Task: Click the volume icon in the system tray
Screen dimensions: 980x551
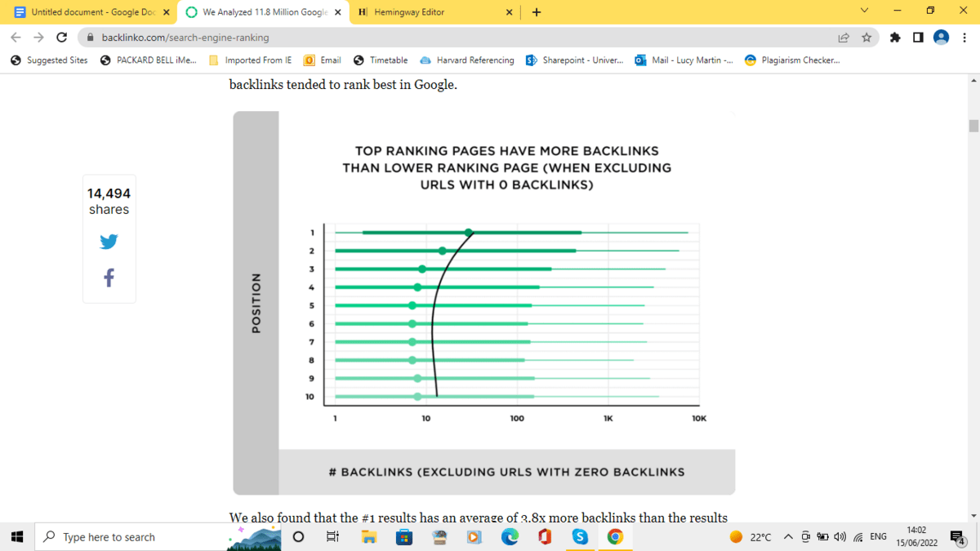Action: click(841, 537)
